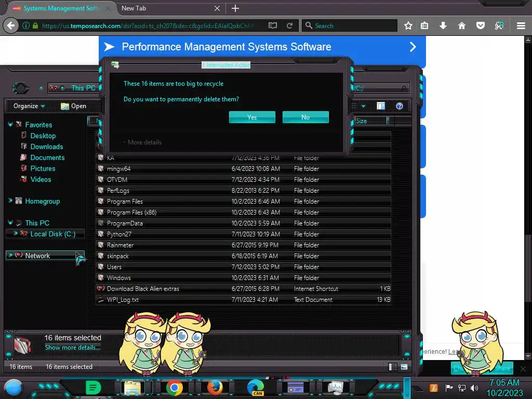
Task: Select the Rainmeter folder
Action: tap(244, 245)
